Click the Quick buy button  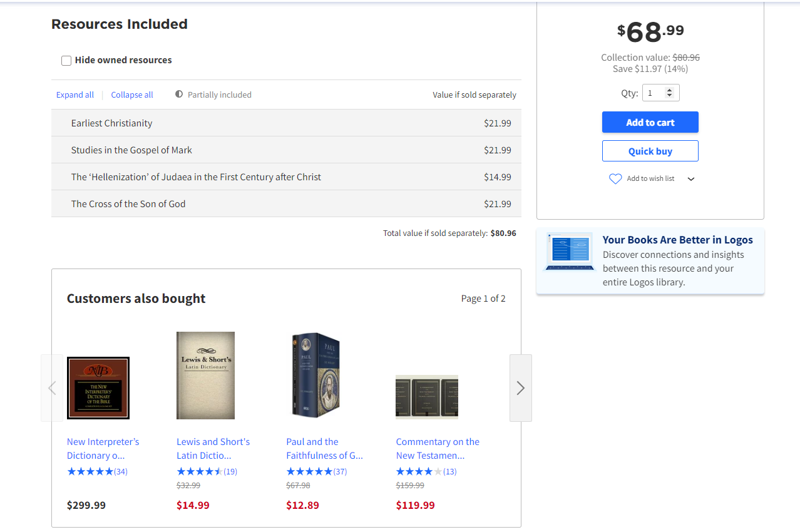coord(650,151)
